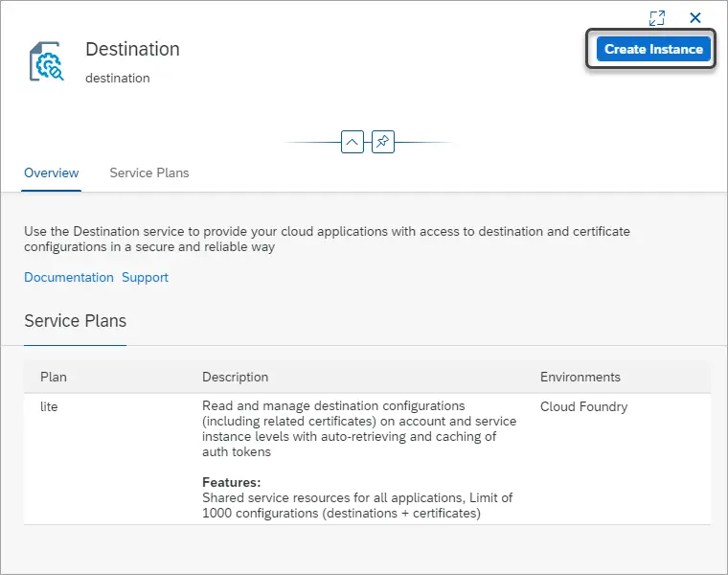Click the Service Plans section heading

(x=76, y=321)
